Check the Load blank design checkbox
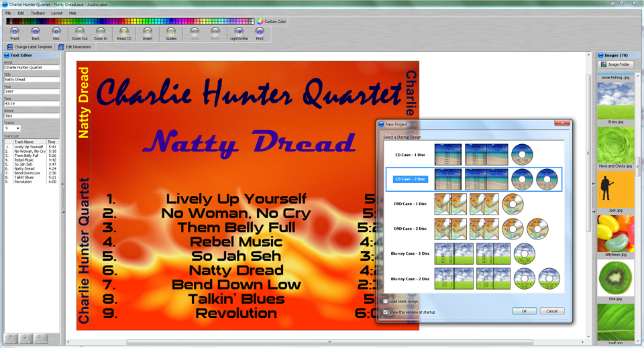This screenshot has height=348, width=644. (x=385, y=301)
